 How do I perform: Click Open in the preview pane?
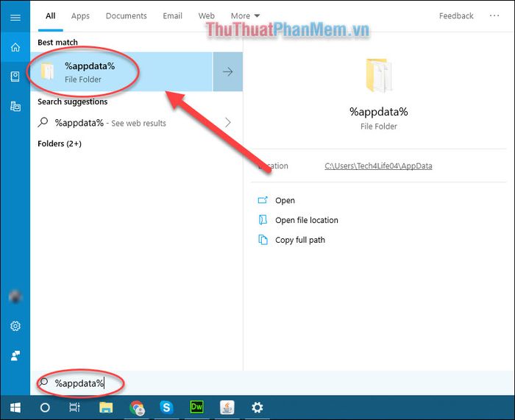285,200
